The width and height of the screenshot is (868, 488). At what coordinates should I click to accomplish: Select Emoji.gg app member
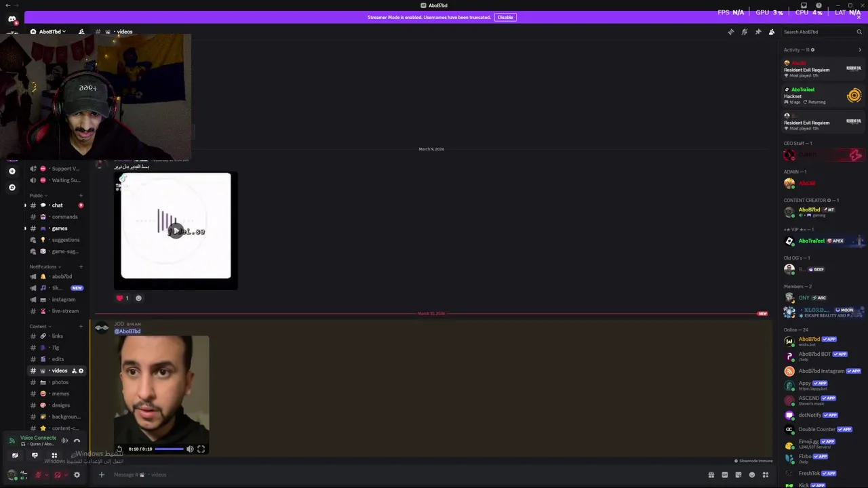click(x=823, y=443)
